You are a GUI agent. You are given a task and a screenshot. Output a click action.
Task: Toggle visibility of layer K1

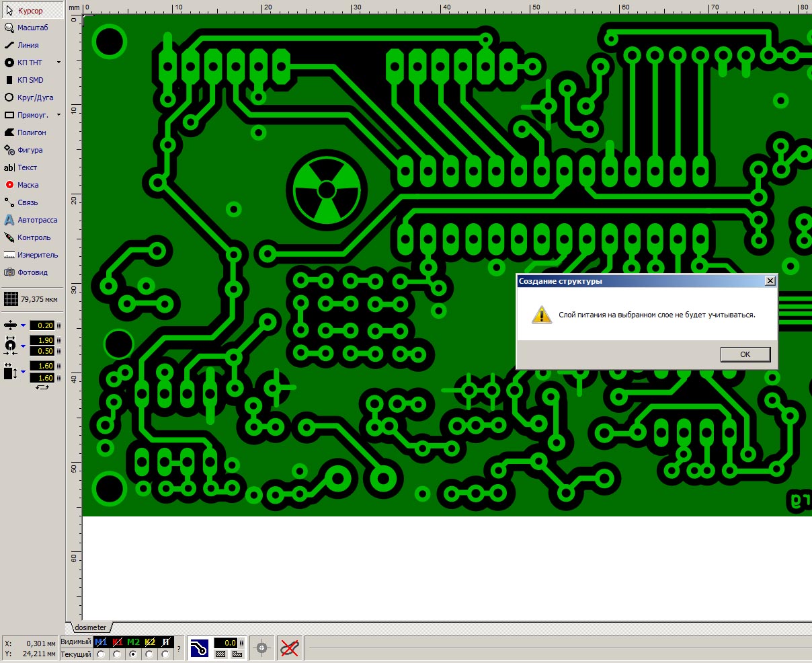tap(118, 642)
